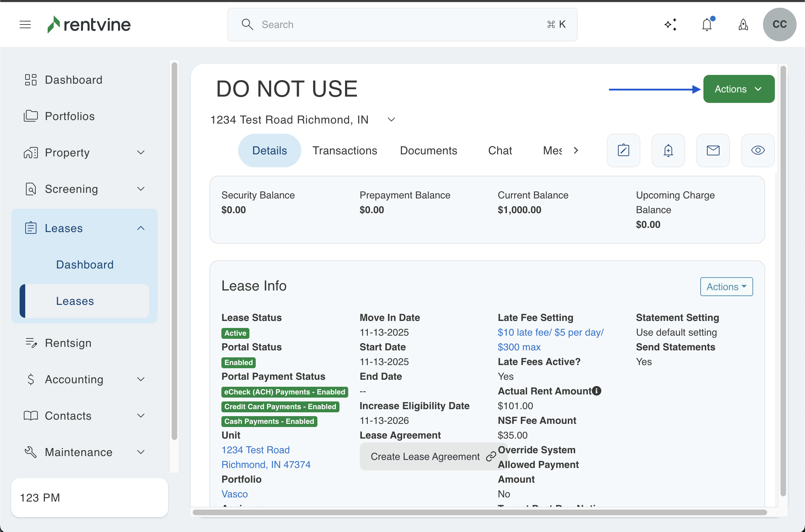Image resolution: width=805 pixels, height=532 pixels.
Task: Open the Lease Info Actions dropdown
Action: [727, 287]
